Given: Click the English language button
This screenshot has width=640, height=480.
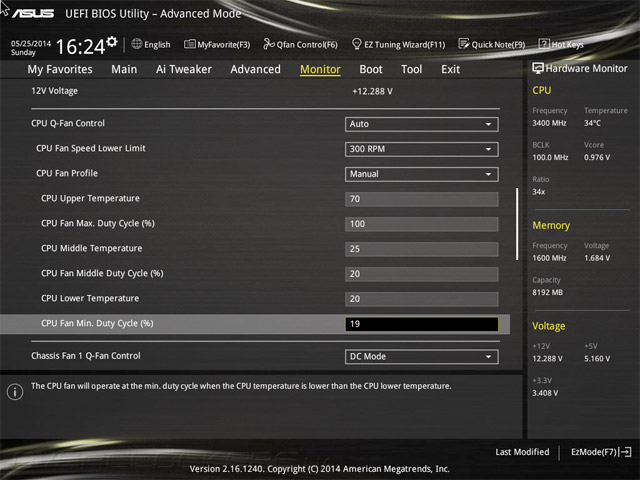Looking at the screenshot, I should coord(151,44).
